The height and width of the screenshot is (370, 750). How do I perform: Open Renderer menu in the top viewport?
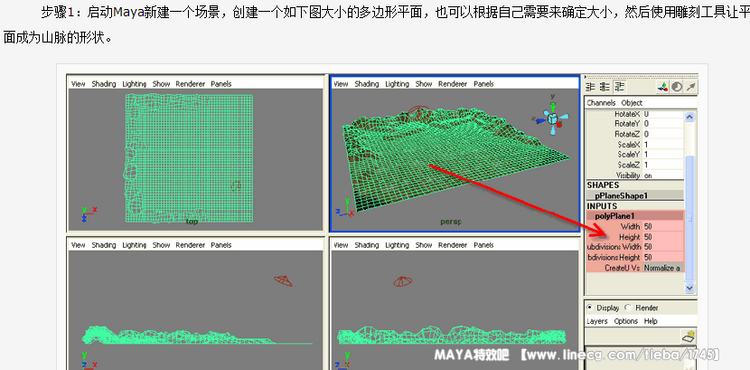click(190, 84)
